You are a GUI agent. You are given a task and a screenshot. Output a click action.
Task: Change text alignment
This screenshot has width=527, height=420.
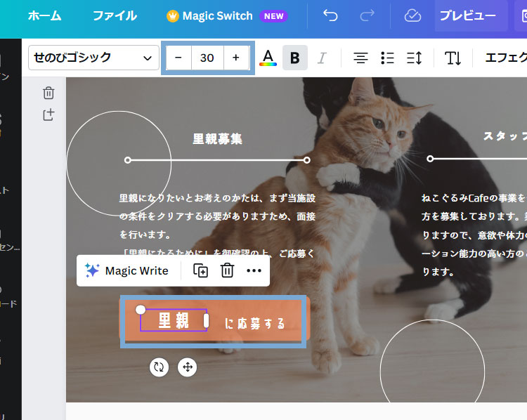point(360,58)
